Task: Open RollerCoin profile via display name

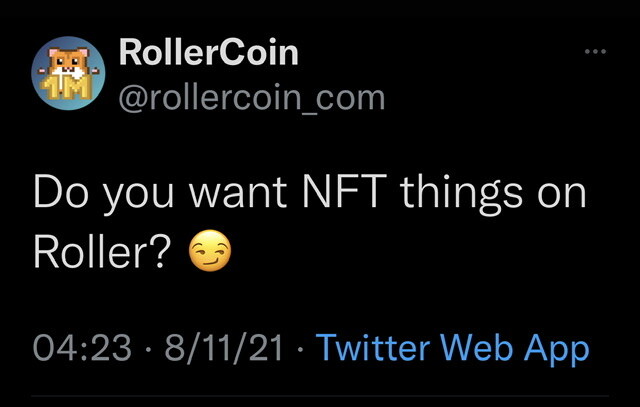Action: pyautogui.click(x=209, y=53)
